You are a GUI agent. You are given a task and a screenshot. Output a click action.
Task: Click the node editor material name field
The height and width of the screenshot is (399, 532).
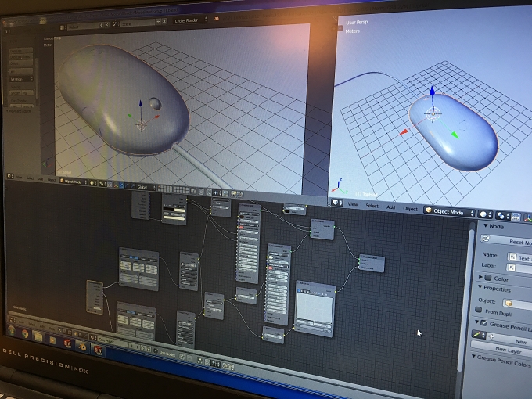point(112,340)
